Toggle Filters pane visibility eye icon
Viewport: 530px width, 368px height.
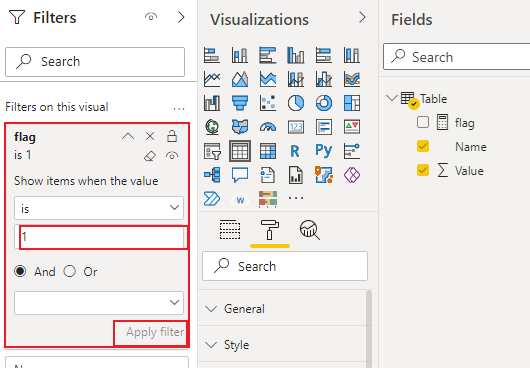tap(151, 17)
